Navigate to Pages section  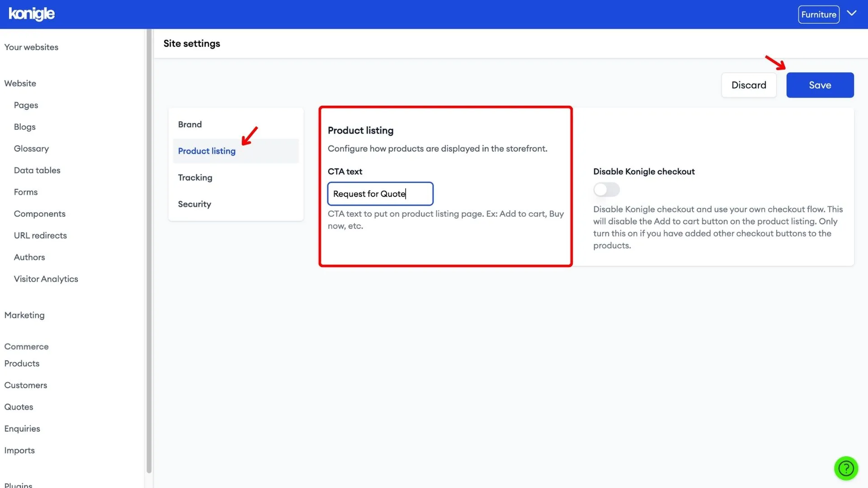[x=26, y=105]
